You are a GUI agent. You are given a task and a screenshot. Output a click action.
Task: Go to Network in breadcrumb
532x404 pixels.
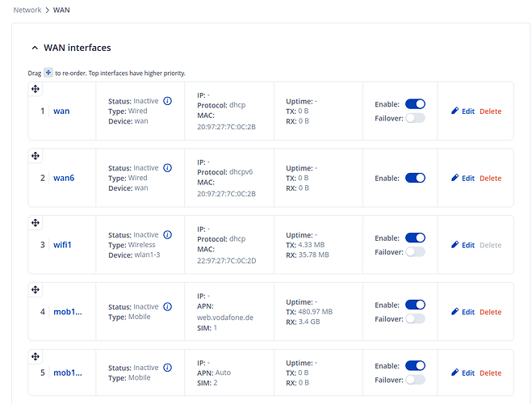click(27, 11)
